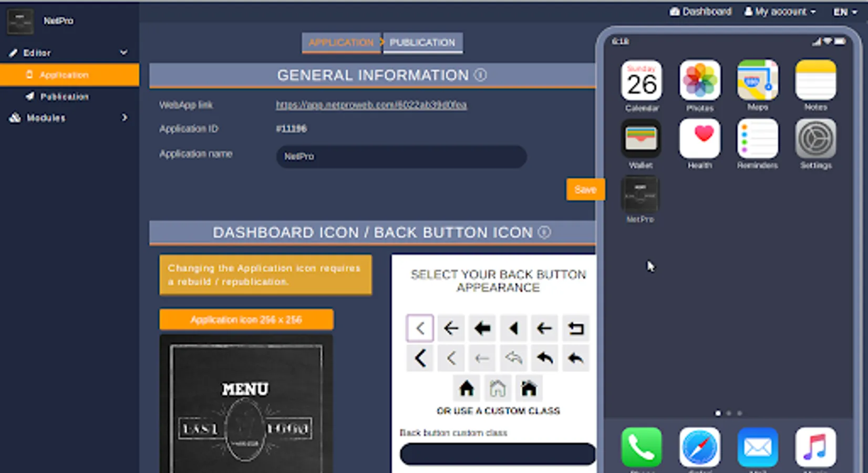
Task: Choose the highlighted thin chevron back icon
Action: tap(420, 328)
